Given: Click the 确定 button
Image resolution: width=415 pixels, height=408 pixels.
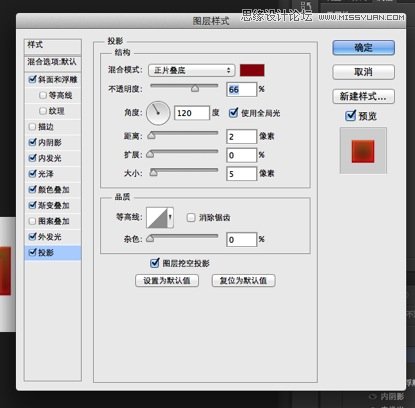Looking at the screenshot, I should pyautogui.click(x=363, y=48).
